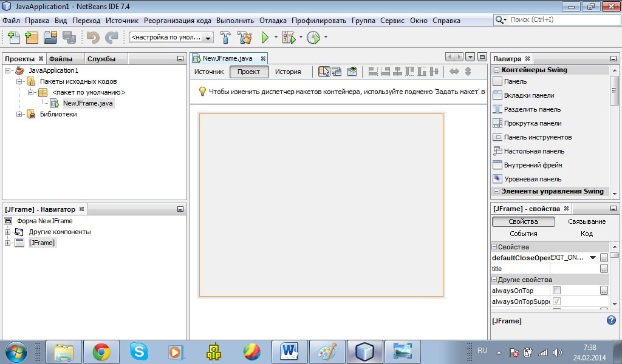Image resolution: width=622 pixels, height=364 pixels.
Task: Open the Файл menu
Action: [x=11, y=21]
